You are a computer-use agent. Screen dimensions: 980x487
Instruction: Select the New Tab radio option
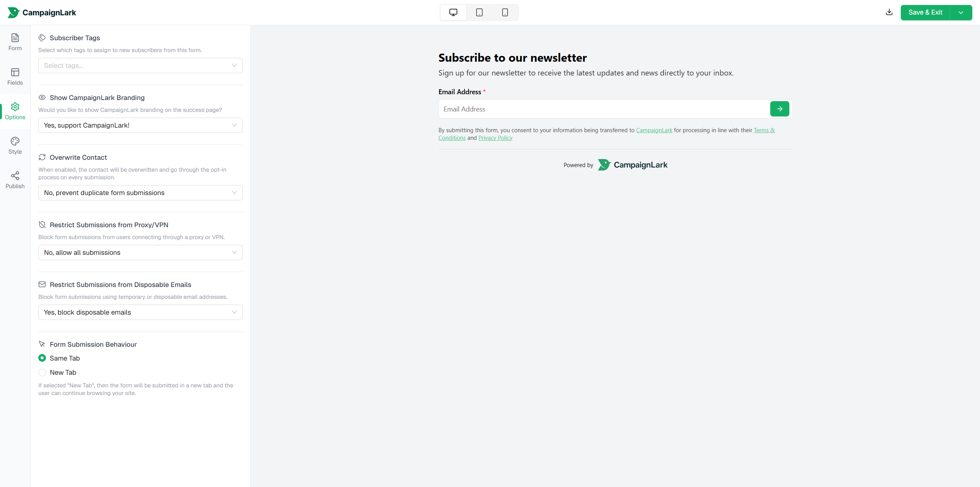click(42, 372)
